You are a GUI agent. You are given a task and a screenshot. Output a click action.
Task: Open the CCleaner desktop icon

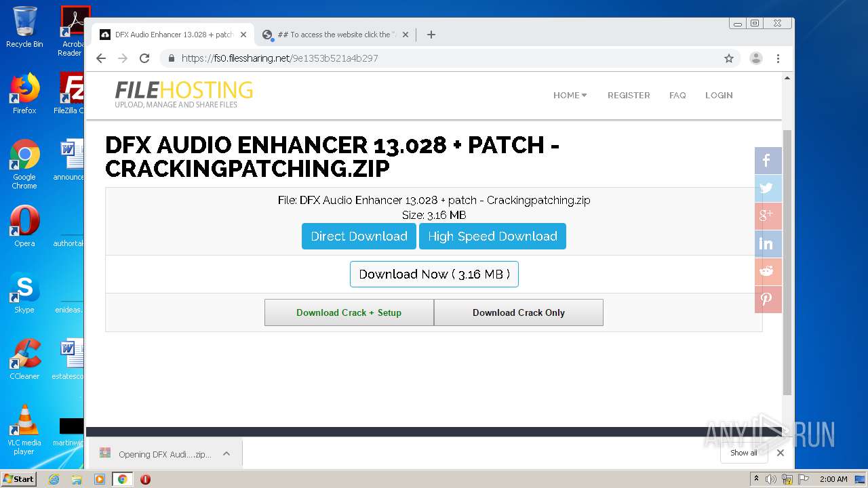pyautogui.click(x=24, y=359)
